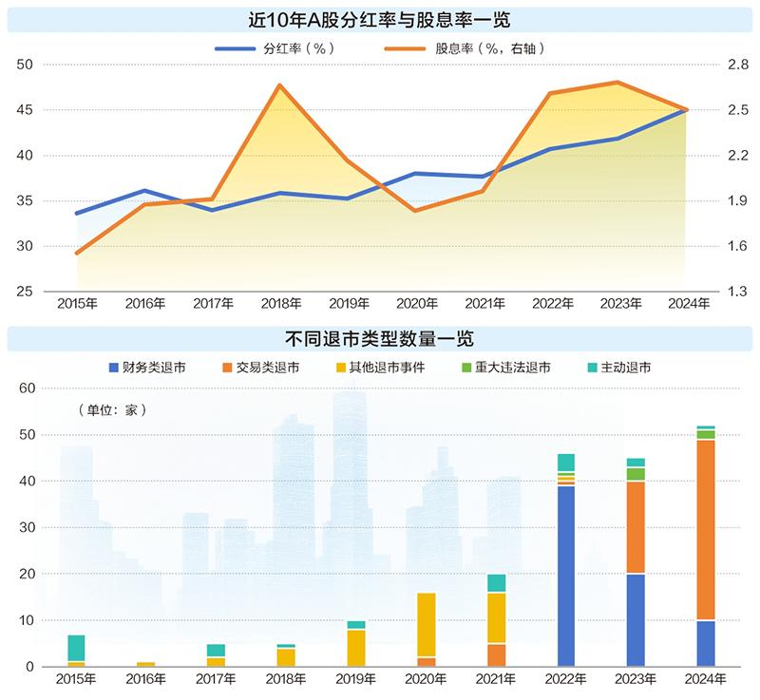Toggle the yellow 其他退市事件 legend swatch
Image resolution: width=760 pixels, height=700 pixels.
(341, 367)
